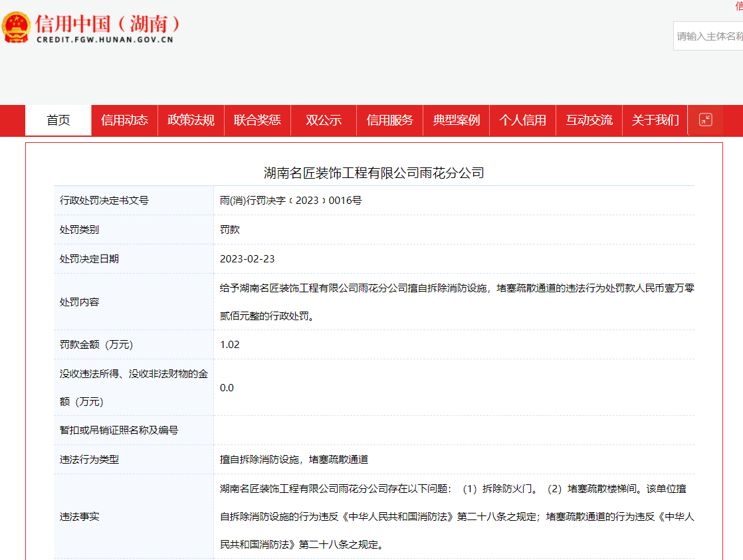743x560 pixels.
Task: Click the company name 湖南名匠装饰工程有限公司雨花分公司
Action: click(371, 172)
